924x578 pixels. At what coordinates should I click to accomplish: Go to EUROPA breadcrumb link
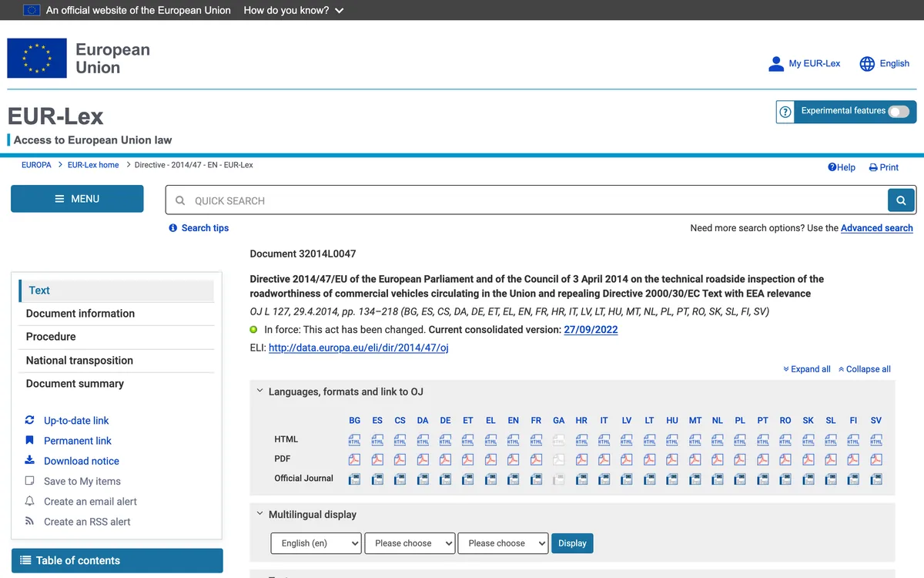tap(36, 165)
